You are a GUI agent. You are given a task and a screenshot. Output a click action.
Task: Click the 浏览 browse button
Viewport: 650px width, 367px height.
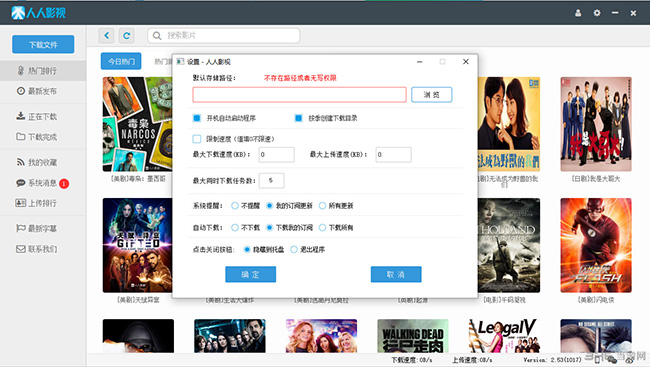pos(432,95)
